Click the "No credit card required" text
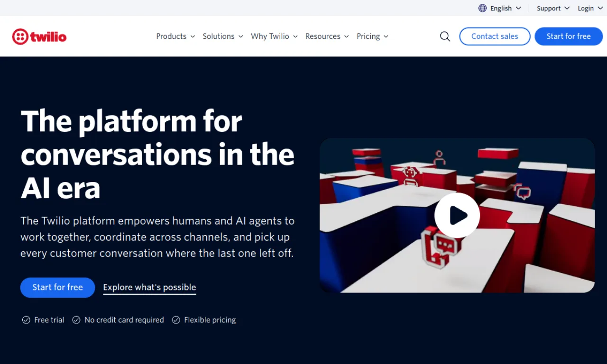This screenshot has height=364, width=607. tap(124, 320)
